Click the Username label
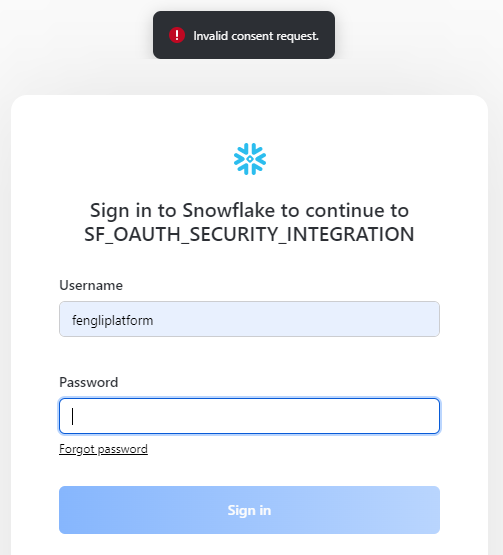The height and width of the screenshot is (555, 503). tap(91, 285)
